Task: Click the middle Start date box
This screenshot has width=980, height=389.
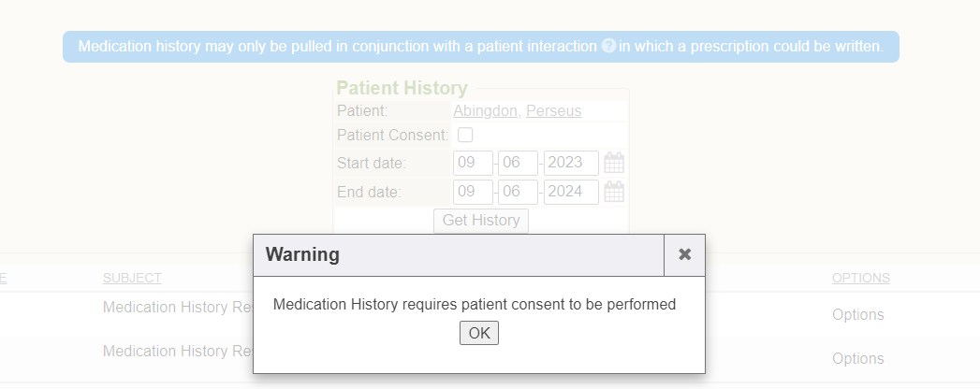Action: pyautogui.click(x=519, y=163)
